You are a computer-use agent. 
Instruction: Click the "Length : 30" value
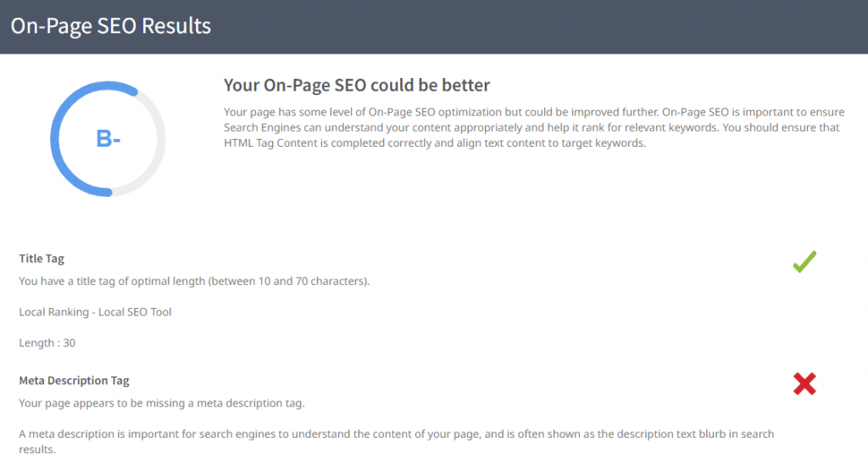tap(47, 343)
